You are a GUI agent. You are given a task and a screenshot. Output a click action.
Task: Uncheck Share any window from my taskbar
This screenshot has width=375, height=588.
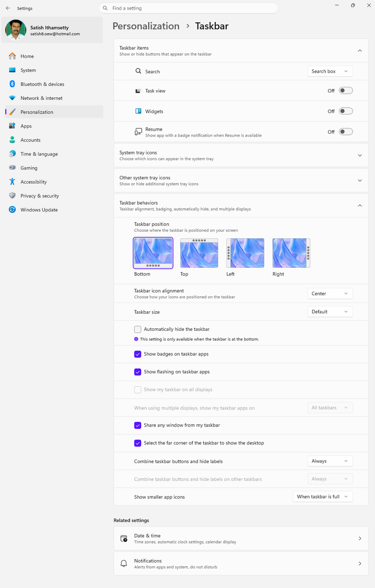[x=137, y=425]
